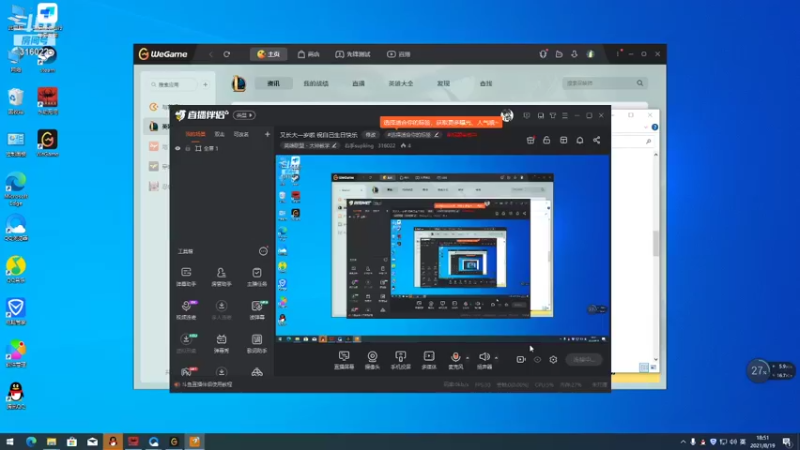
Task: Toggle the speaker volume icon
Action: tap(484, 357)
